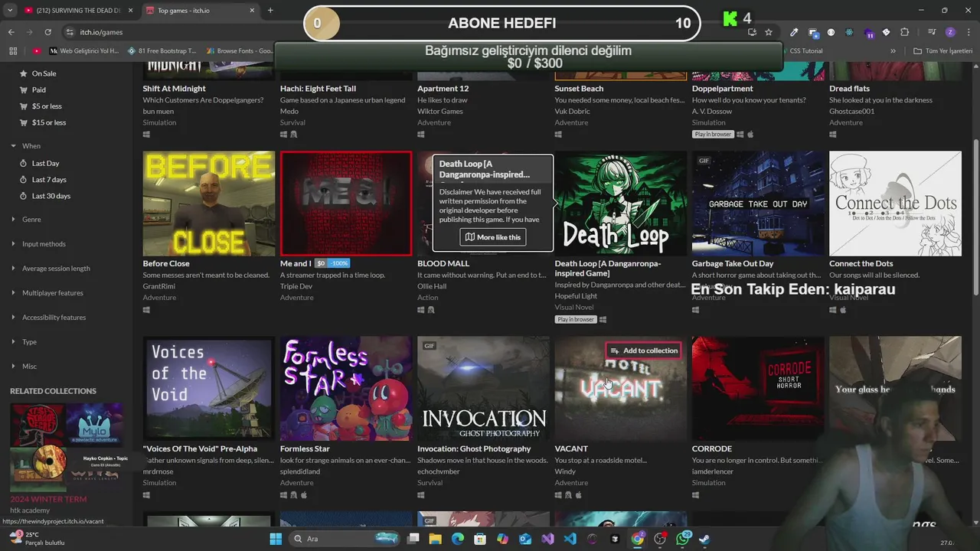Screen dimensions: 980x551
Task: Click the clock icon beside Last 7 days
Action: [x=21, y=180]
